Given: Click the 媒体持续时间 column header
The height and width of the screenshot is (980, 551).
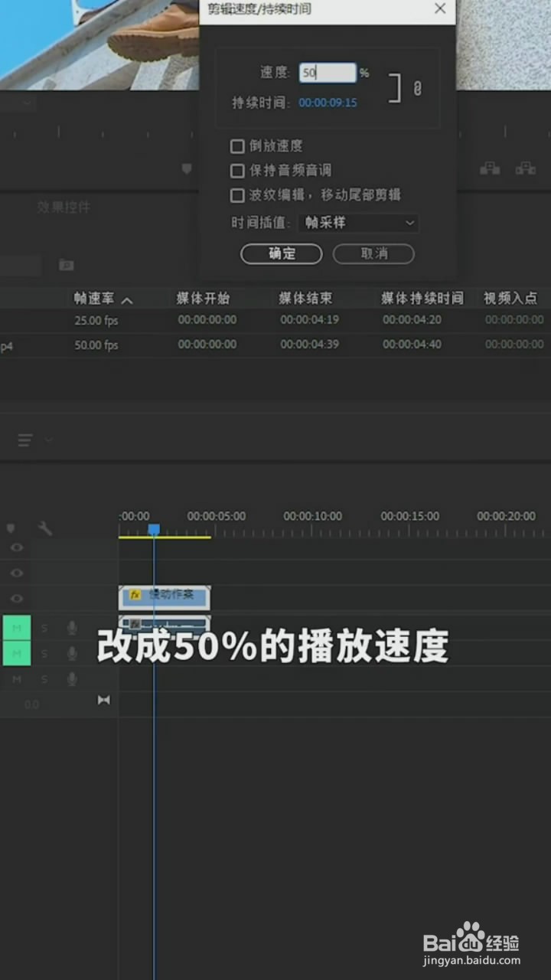Looking at the screenshot, I should click(x=422, y=299).
